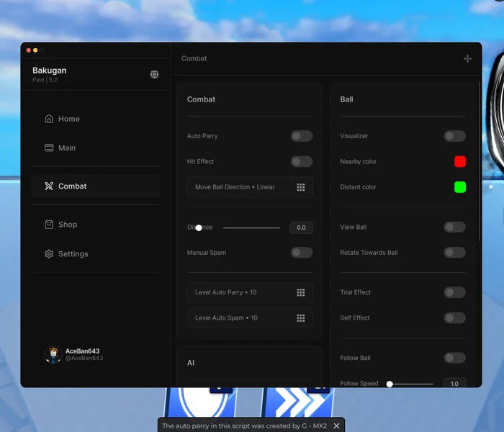Click the Ball section heading

(x=346, y=99)
